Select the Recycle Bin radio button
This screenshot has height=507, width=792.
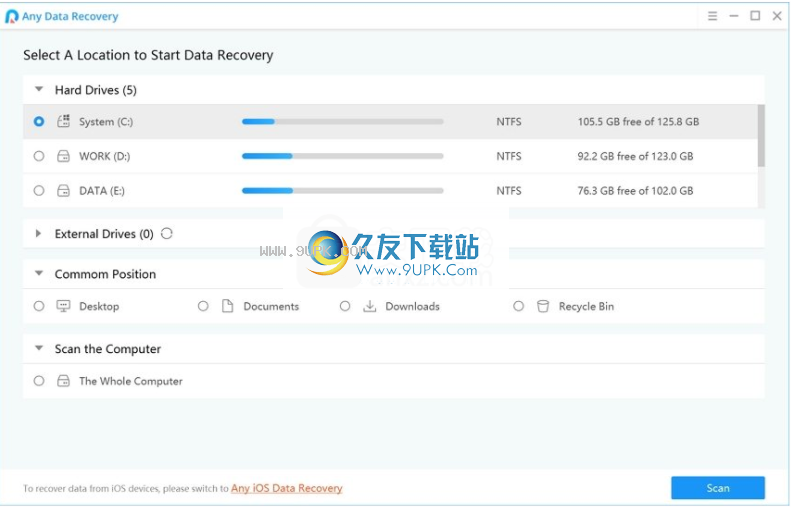tap(518, 306)
